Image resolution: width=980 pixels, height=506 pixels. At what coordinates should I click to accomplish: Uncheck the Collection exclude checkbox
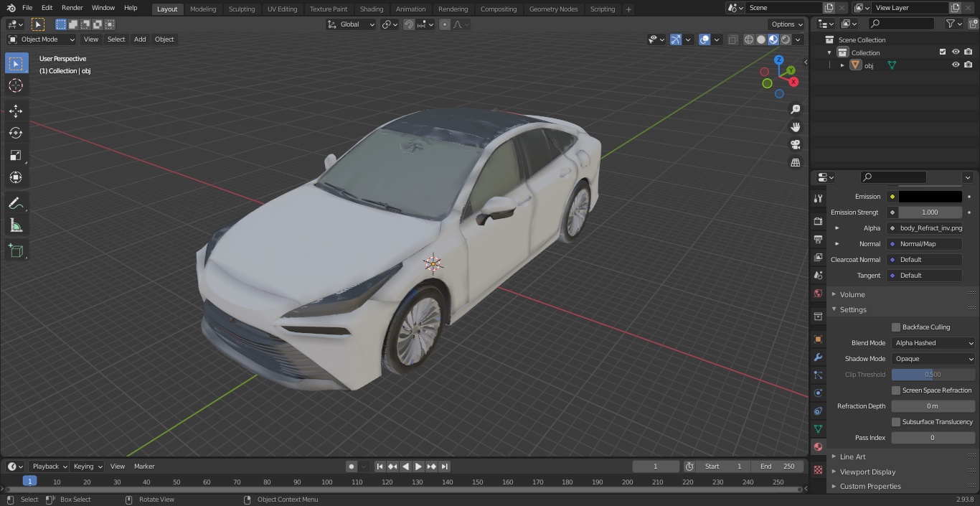pos(943,52)
